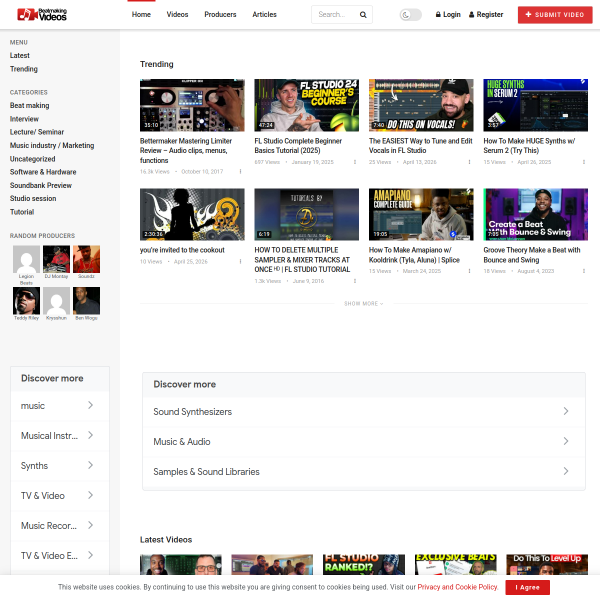The width and height of the screenshot is (600, 600).
Task: Open the Soundz producer photo
Action: coord(86,259)
